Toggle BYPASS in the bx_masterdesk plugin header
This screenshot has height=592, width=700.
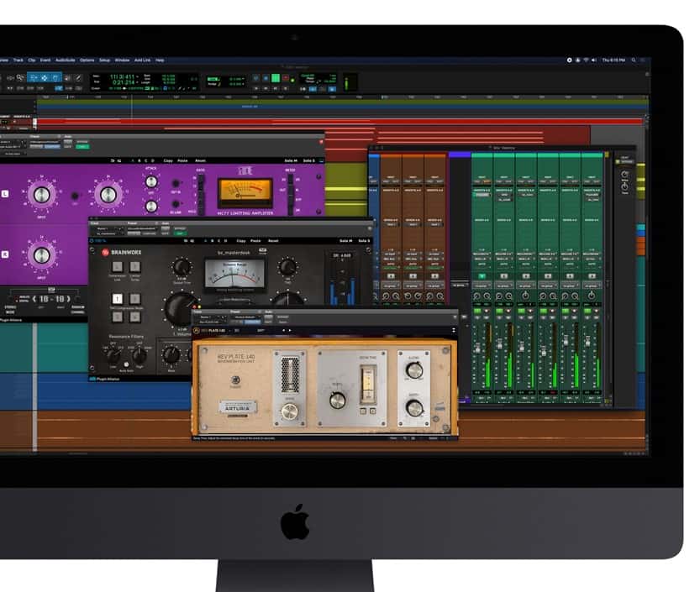coord(180,228)
